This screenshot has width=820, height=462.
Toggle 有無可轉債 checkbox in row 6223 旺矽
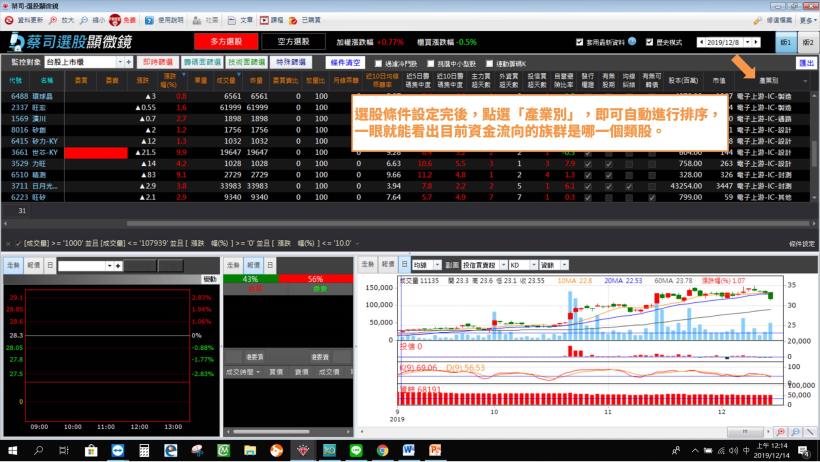coord(652,198)
